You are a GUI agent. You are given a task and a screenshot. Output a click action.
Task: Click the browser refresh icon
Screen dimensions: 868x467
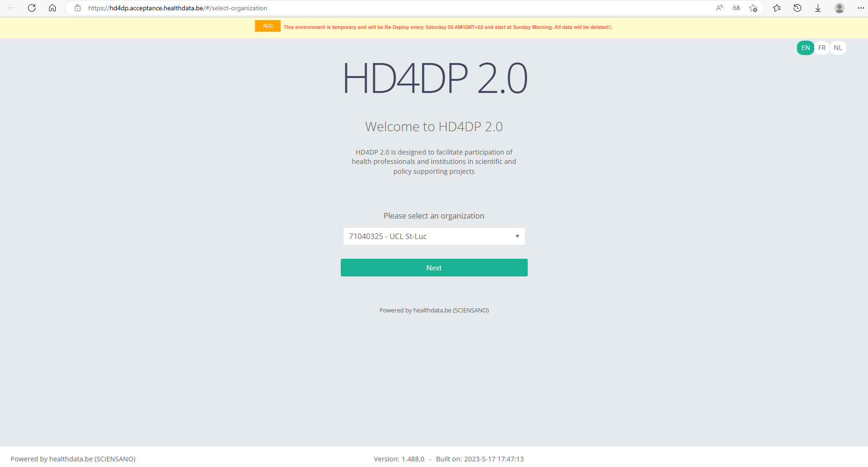(32, 8)
